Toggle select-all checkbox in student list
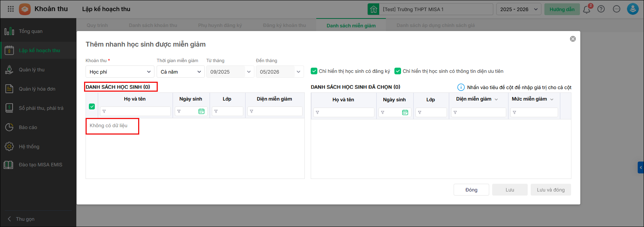 point(92,106)
